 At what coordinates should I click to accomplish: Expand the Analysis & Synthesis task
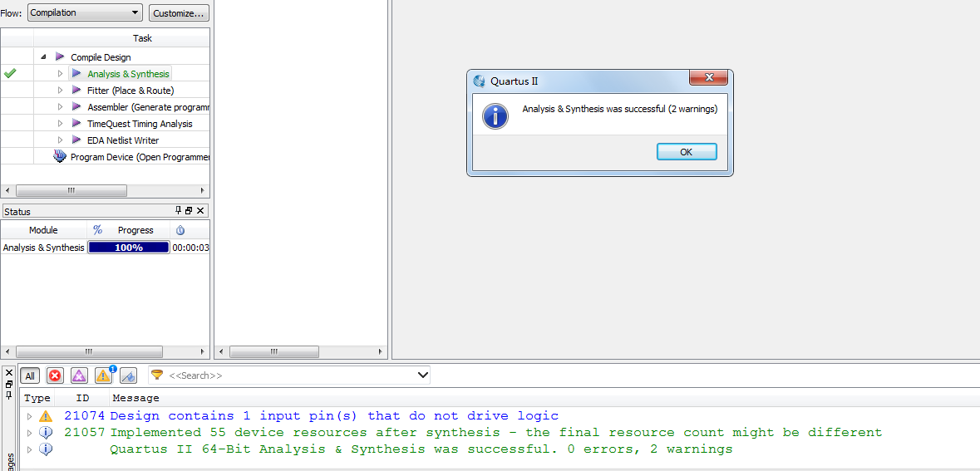[x=61, y=74]
